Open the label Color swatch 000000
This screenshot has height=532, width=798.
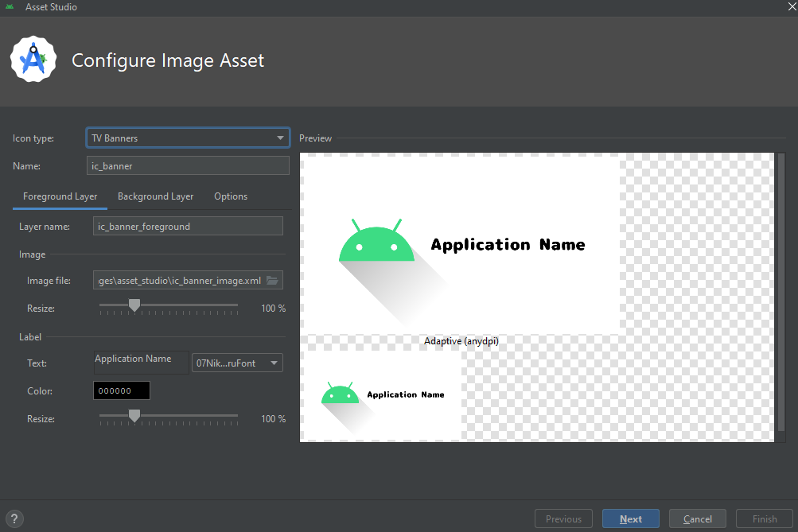click(122, 390)
